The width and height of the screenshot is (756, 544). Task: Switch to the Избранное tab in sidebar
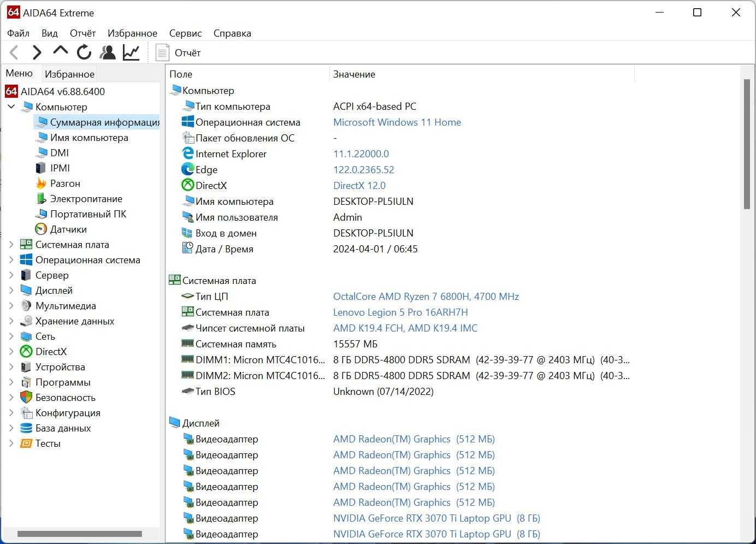coord(69,74)
